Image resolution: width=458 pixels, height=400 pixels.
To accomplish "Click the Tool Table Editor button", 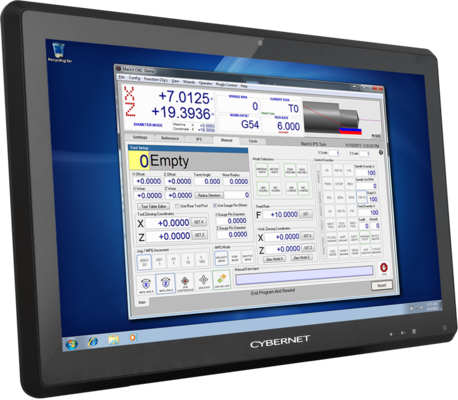I will pos(153,206).
